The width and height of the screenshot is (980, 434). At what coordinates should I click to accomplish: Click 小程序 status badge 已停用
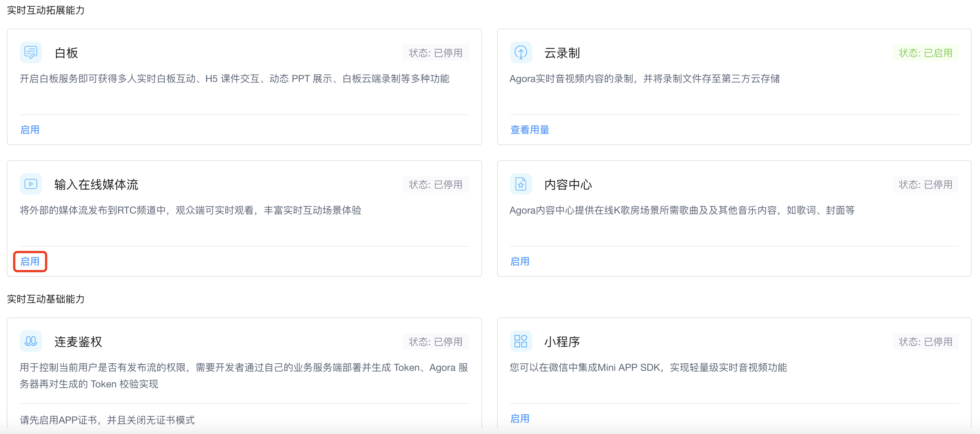pyautogui.click(x=925, y=341)
